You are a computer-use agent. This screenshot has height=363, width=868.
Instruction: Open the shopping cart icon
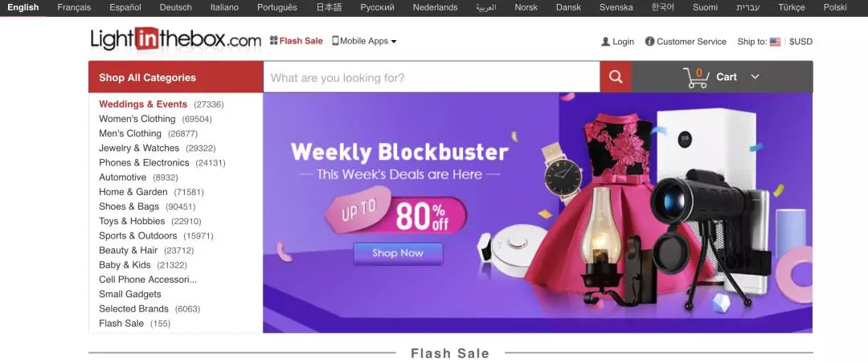tap(696, 77)
